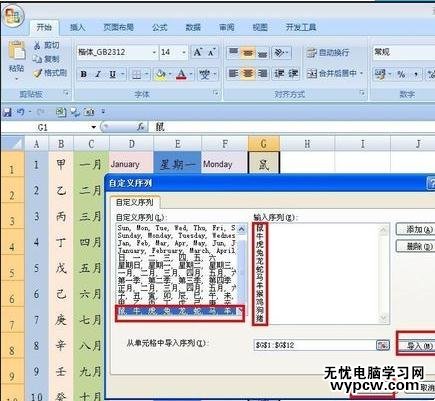The width and height of the screenshot is (435, 401).
Task: Apply the red Font Color A button
Action: (x=181, y=74)
